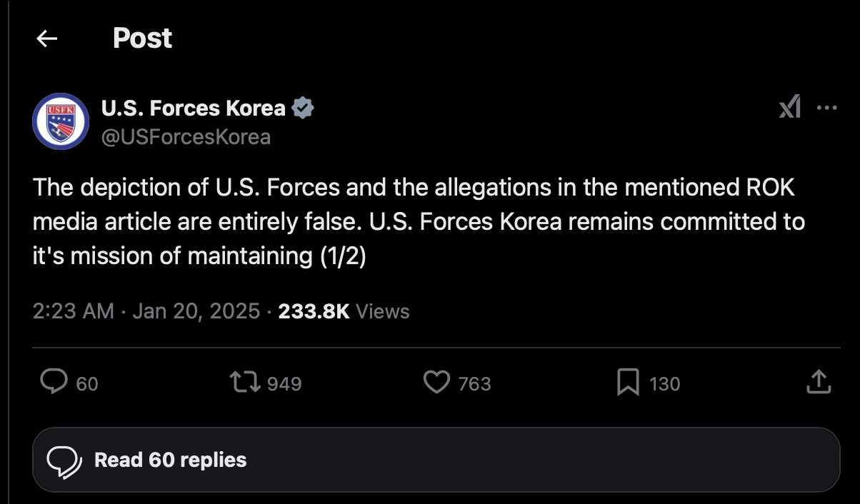Click the 130 bookmarks count
Screen dimensions: 860x504
[665, 384]
